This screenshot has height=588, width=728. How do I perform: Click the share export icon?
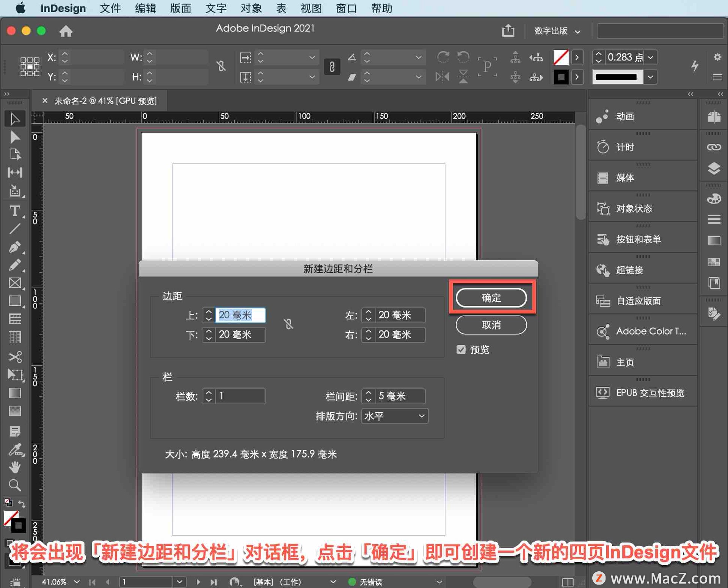[x=508, y=30]
